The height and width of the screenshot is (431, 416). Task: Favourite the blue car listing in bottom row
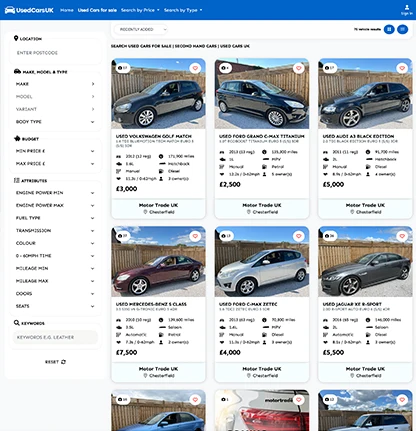(x=195, y=399)
